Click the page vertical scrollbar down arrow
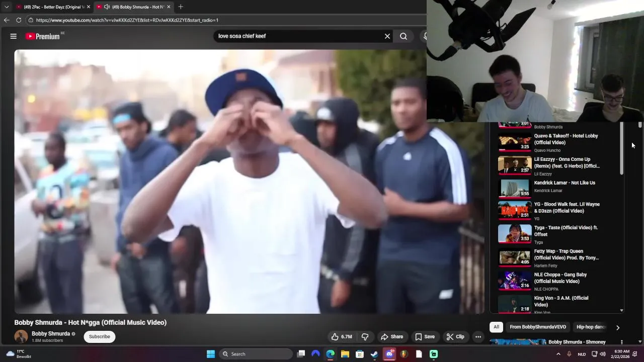 (x=640, y=342)
